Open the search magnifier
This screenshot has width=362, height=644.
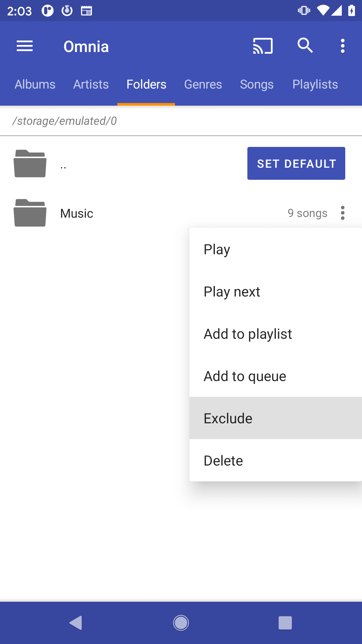[305, 45]
